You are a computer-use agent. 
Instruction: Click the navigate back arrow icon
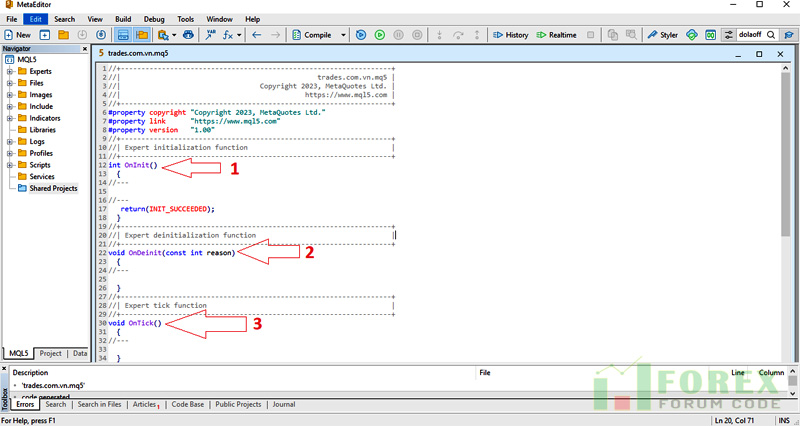click(257, 35)
